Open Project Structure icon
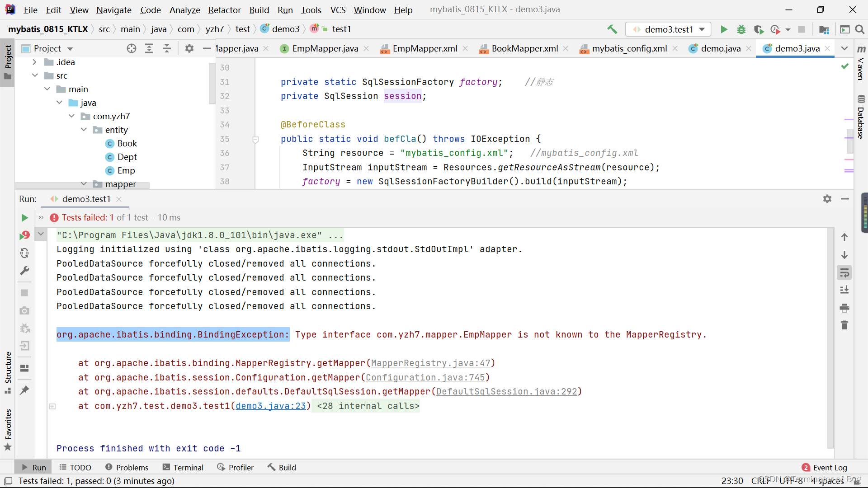This screenshot has height=488, width=868. click(x=824, y=29)
